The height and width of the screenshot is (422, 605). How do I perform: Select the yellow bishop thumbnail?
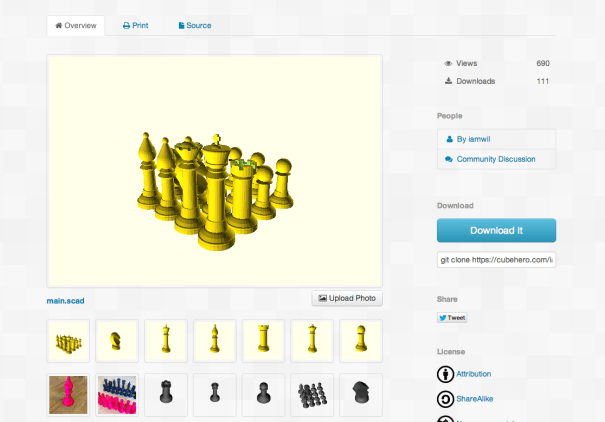[x=215, y=341]
